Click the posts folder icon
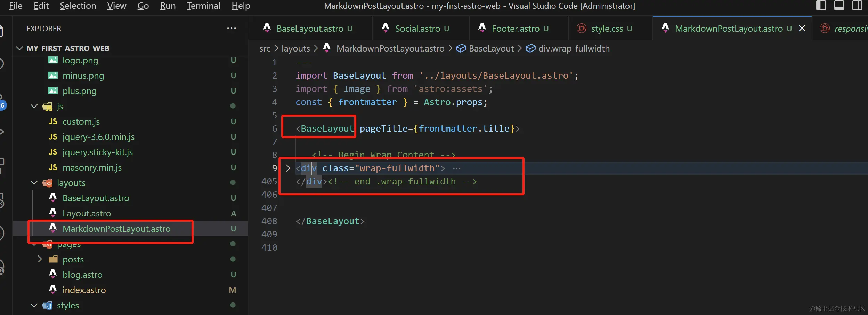This screenshot has height=315, width=868. 53,259
